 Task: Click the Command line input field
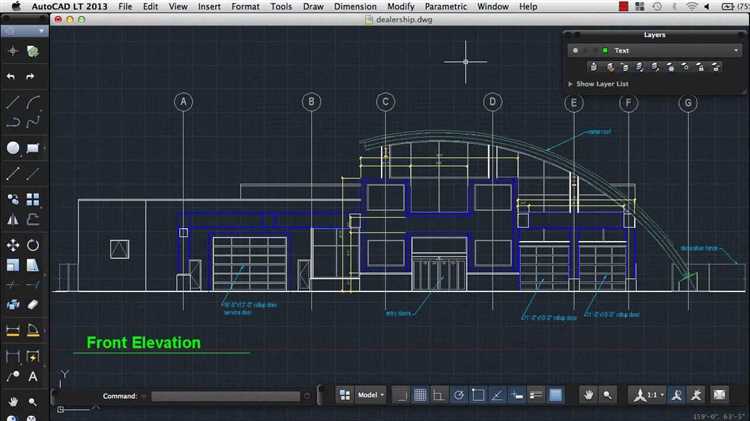click(x=225, y=396)
